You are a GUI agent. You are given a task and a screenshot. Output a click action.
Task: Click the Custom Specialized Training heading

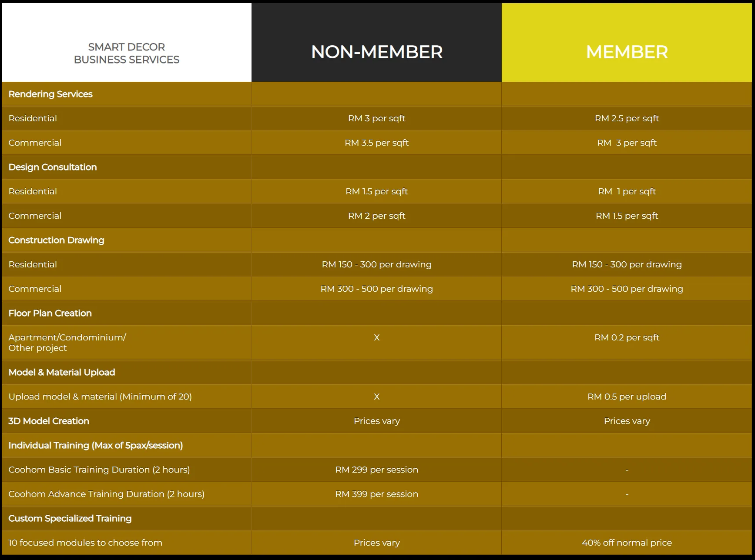point(70,518)
